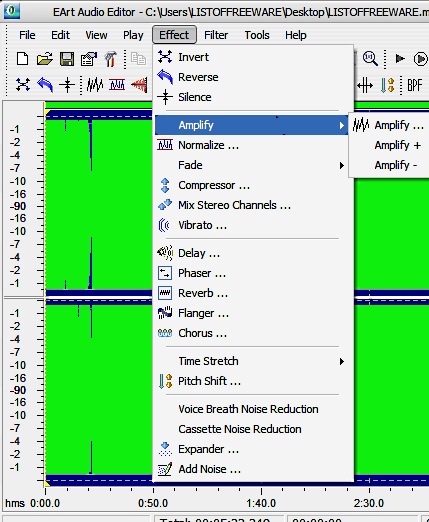This screenshot has height=522, width=429.
Task: Select Chorus ... effect
Action: click(252, 333)
